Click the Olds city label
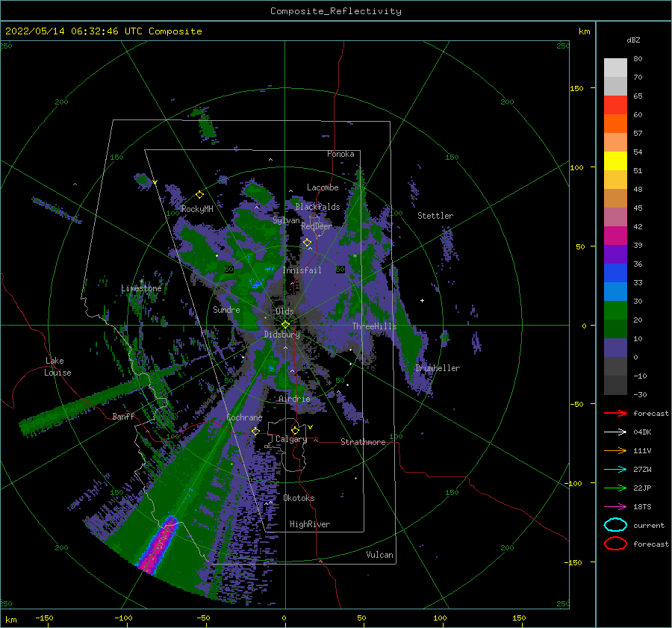Viewport: 672px width, 628px height. click(284, 311)
